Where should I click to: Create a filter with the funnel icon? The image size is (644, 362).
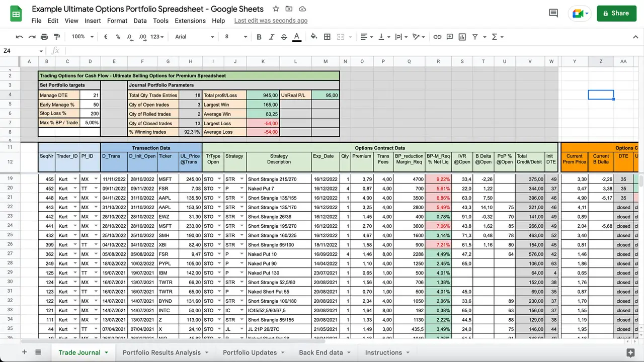tap(475, 37)
